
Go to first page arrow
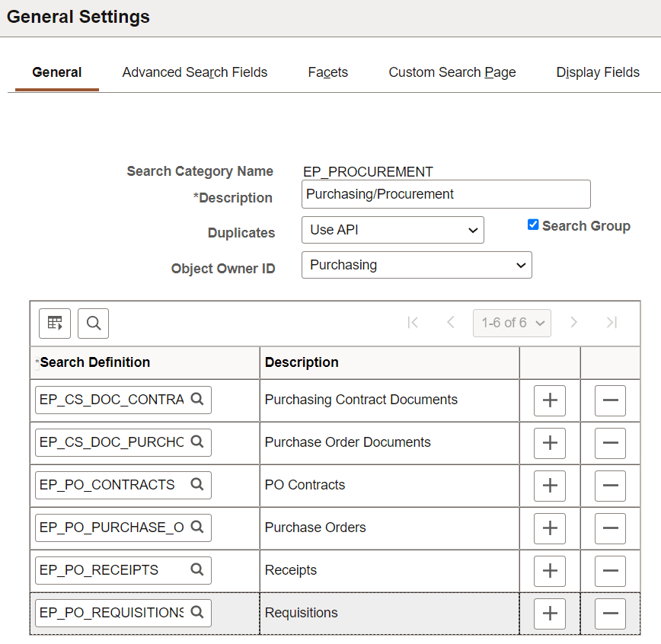(413, 323)
